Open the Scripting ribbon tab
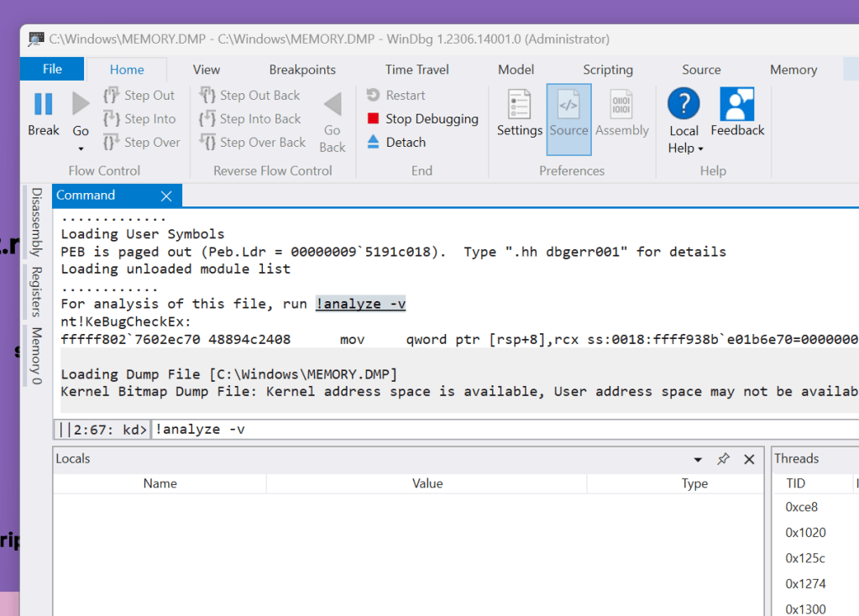Viewport: 859px width, 616px height. [608, 70]
